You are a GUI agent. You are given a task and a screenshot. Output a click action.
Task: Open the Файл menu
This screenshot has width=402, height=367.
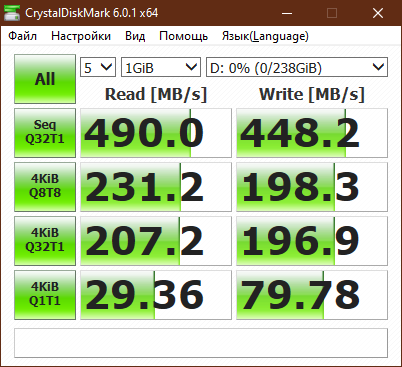tap(22, 36)
